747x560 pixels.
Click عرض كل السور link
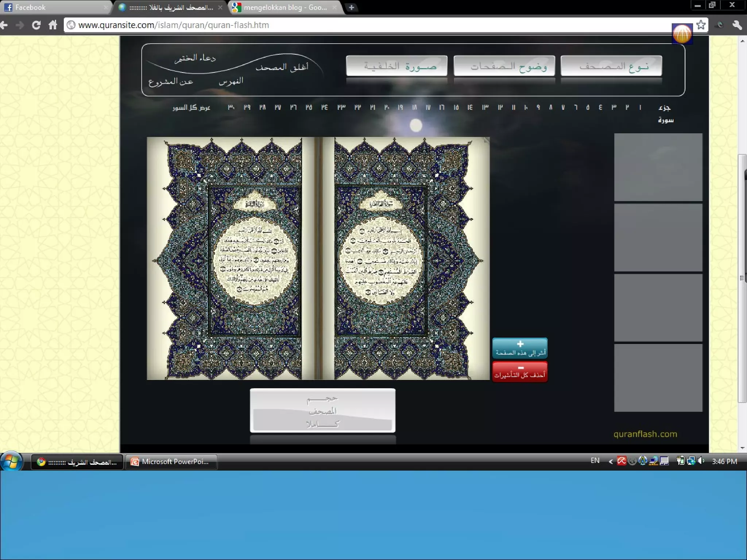[191, 107]
